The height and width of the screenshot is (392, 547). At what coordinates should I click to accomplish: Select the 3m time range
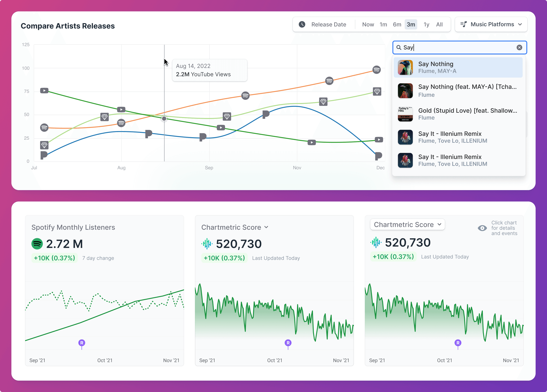[411, 24]
